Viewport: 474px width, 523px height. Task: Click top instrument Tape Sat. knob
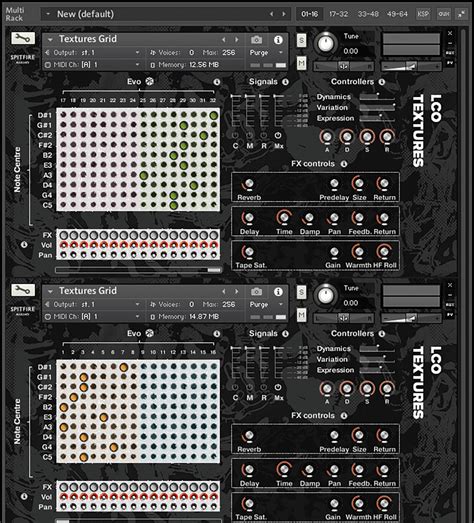pos(249,252)
